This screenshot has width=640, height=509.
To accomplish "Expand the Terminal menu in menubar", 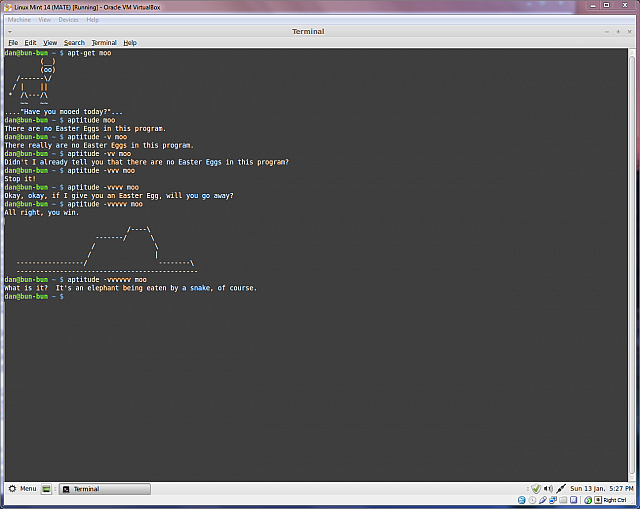I will [x=104, y=43].
